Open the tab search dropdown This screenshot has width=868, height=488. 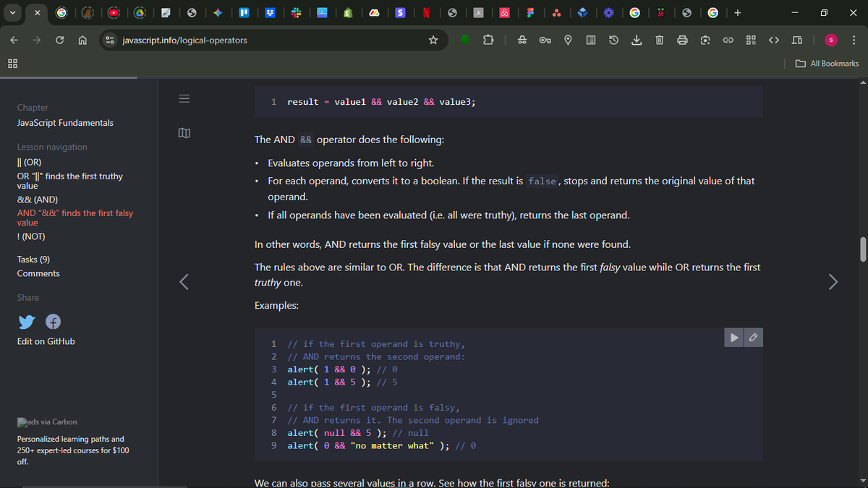click(x=12, y=12)
